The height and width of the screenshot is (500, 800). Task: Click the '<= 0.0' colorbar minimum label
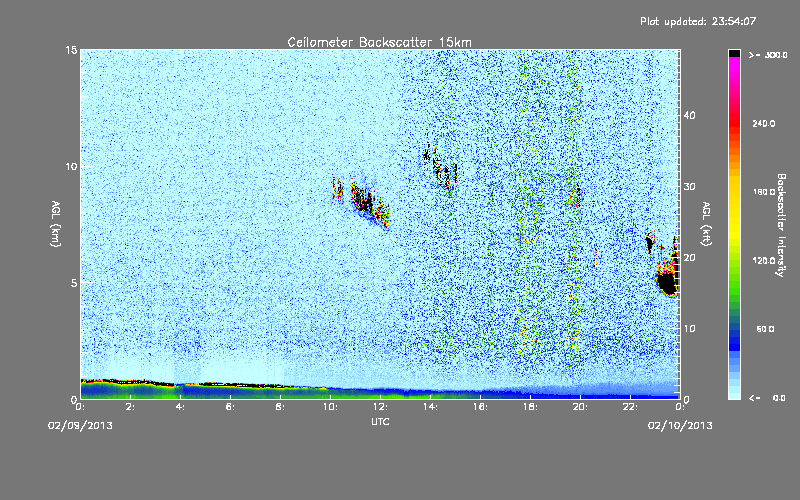tap(767, 398)
